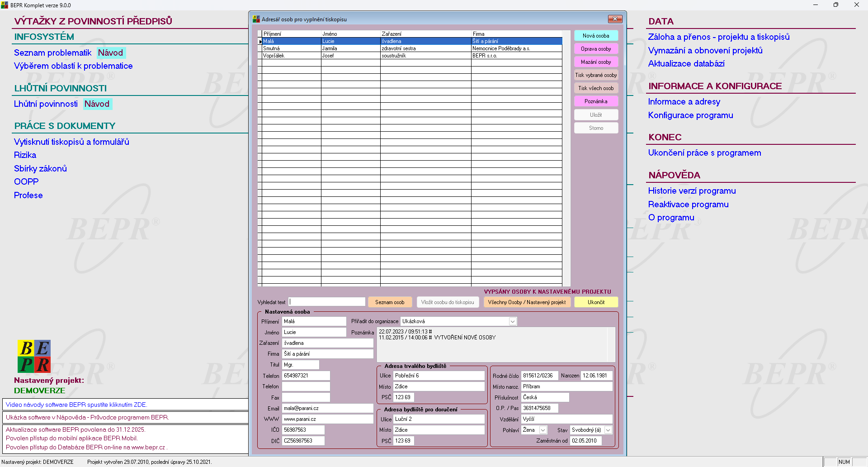This screenshot has height=467, width=868.
Task: Click the IČO field 56987563
Action: [303, 430]
